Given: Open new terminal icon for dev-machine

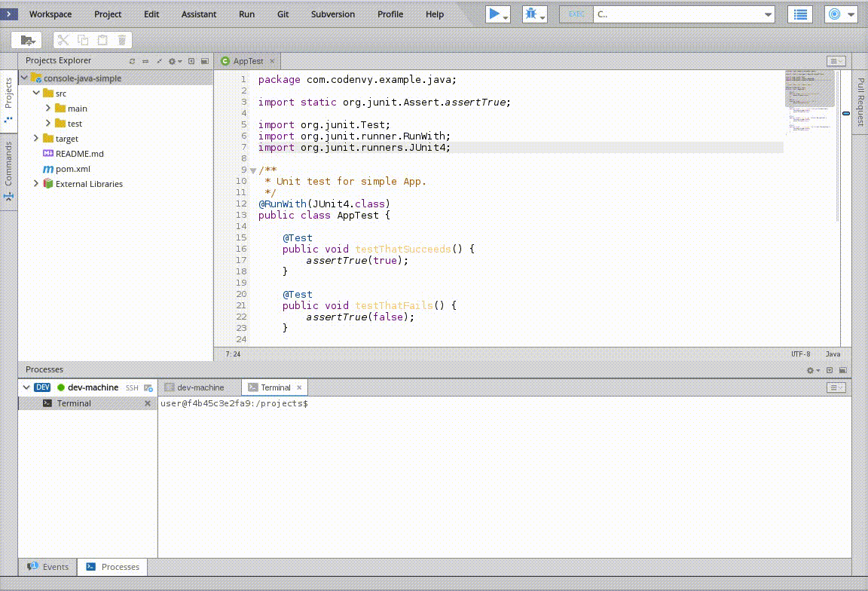Looking at the screenshot, I should (x=148, y=387).
